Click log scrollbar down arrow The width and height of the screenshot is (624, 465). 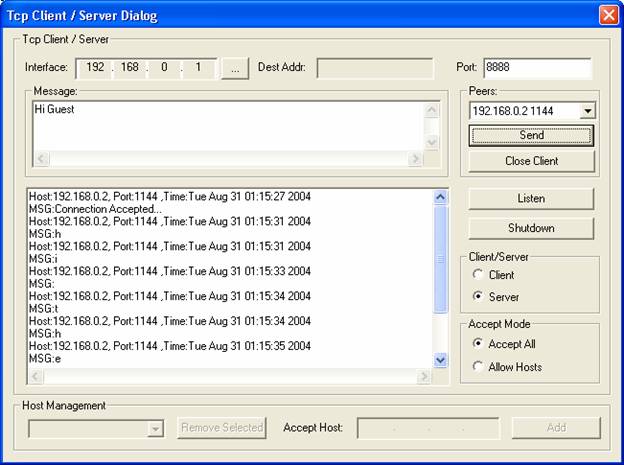coord(440,360)
